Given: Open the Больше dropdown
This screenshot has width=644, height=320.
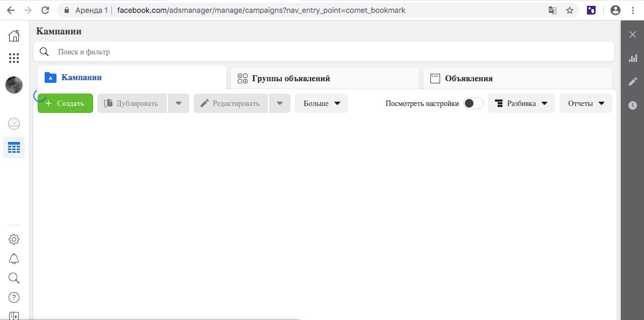Looking at the screenshot, I should tap(321, 103).
